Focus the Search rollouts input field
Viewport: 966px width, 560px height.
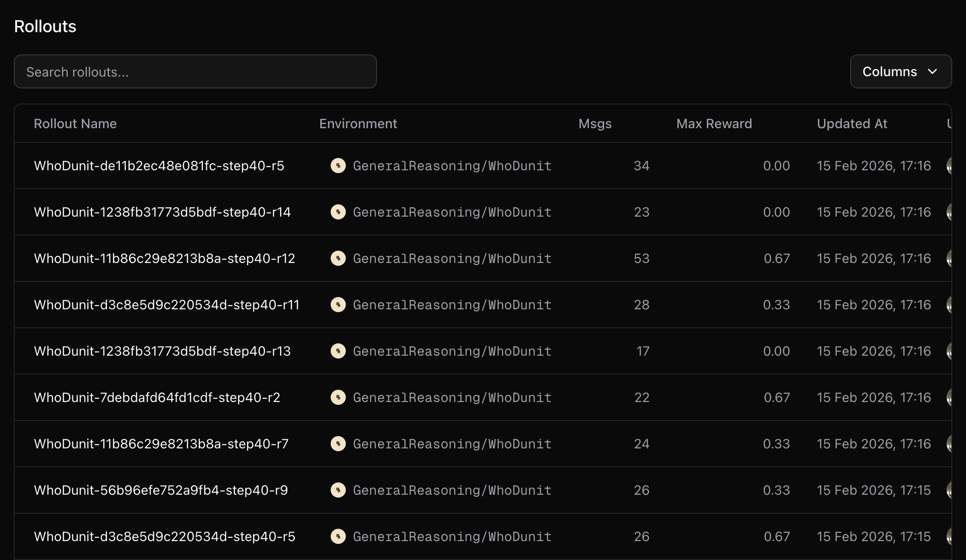pyautogui.click(x=195, y=71)
